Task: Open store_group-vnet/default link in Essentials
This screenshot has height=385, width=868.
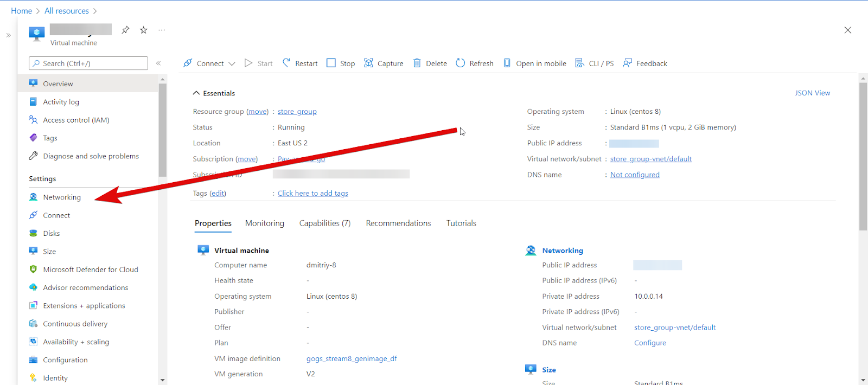Action: tap(651, 159)
